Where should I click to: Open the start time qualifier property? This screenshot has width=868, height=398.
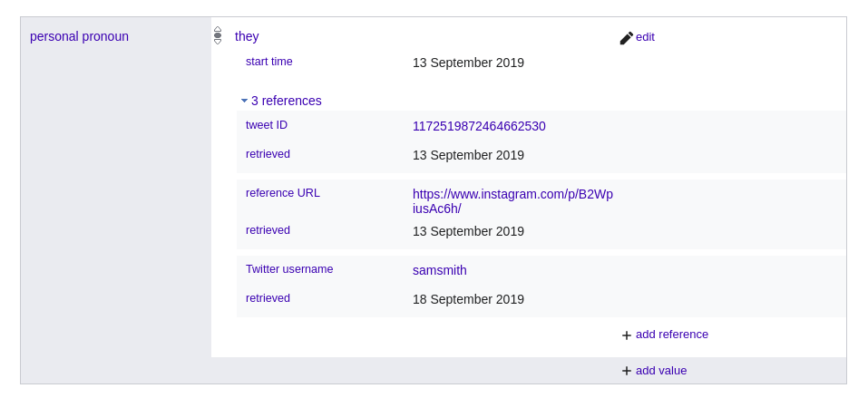(x=268, y=62)
